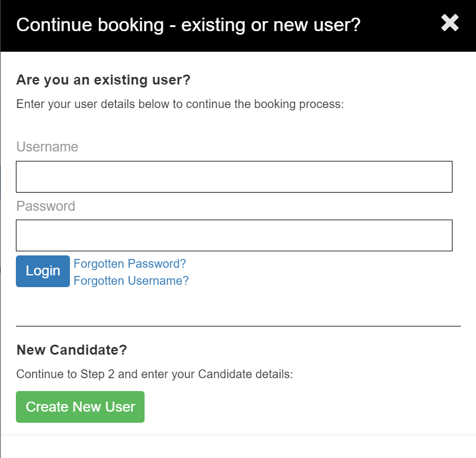Viewport: 476px width, 458px height.
Task: Click the Username field label
Action: pyautogui.click(x=47, y=147)
